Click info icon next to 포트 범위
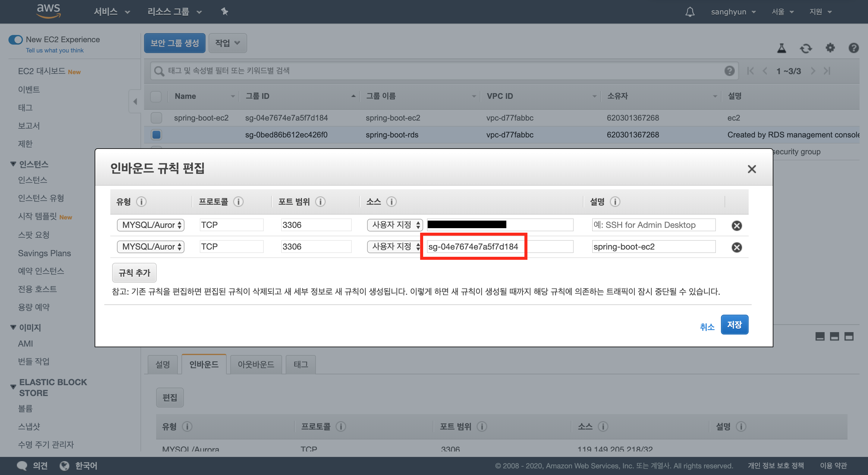Viewport: 868px width, 475px height. (x=320, y=202)
